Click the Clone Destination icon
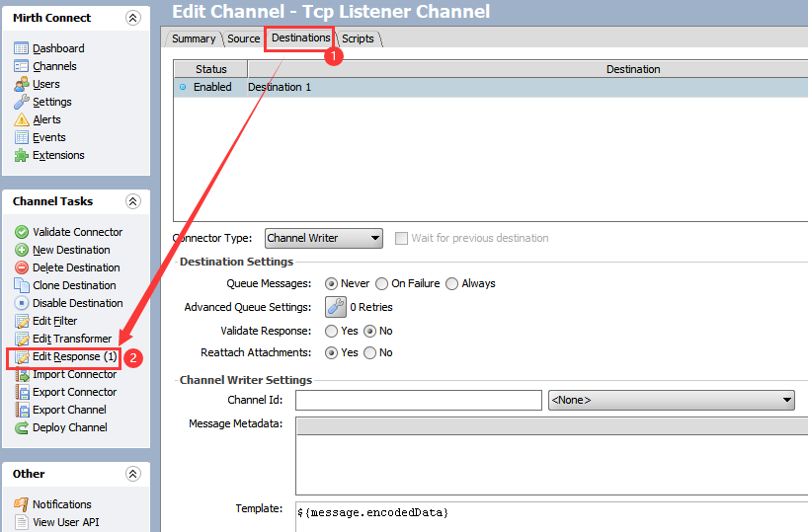808x532 pixels. point(21,285)
